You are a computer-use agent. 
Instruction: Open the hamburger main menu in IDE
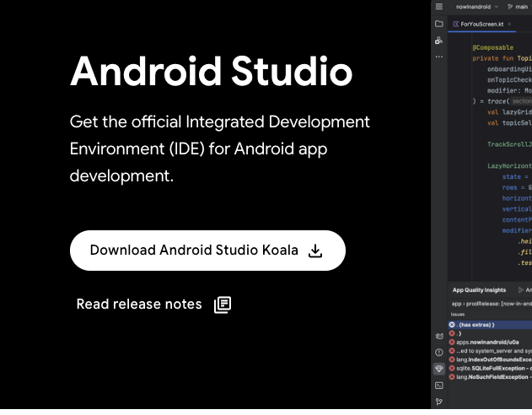point(439,7)
